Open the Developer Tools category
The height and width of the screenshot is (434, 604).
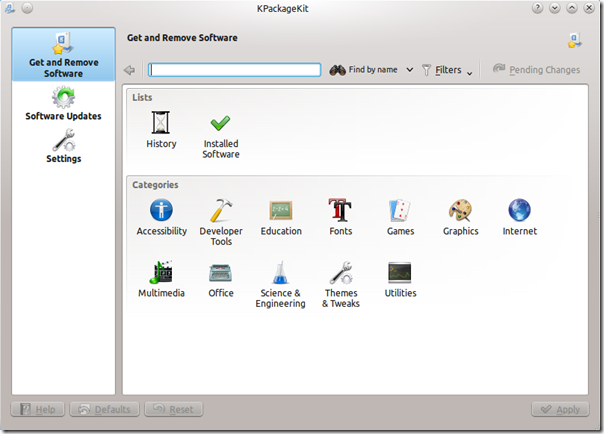coord(221,213)
